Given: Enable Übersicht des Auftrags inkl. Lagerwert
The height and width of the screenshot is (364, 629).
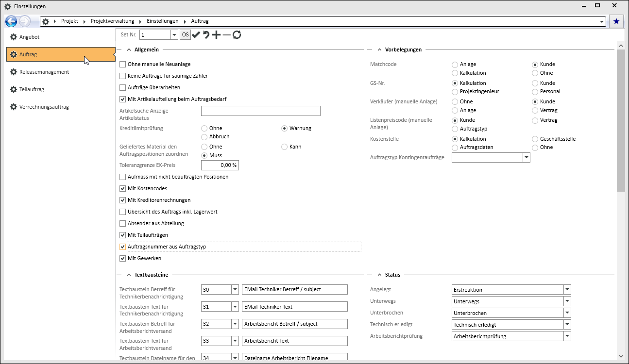Looking at the screenshot, I should (x=123, y=212).
